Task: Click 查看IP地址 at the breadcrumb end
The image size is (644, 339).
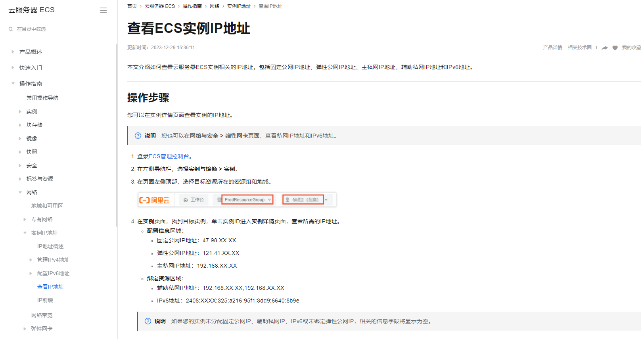Action: coord(270,6)
